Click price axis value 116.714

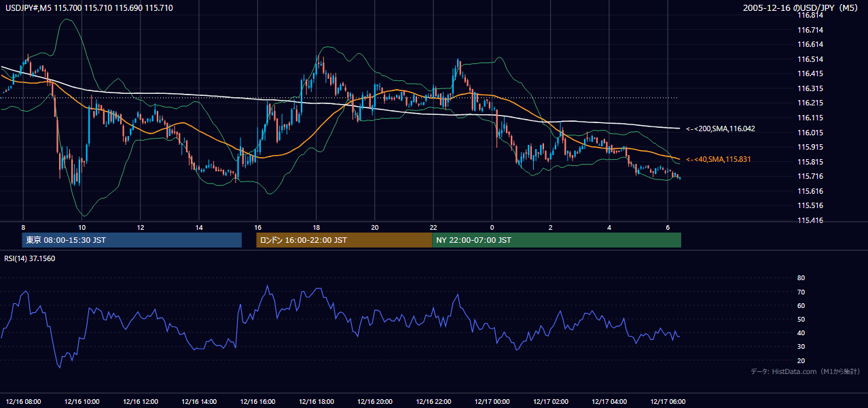(x=810, y=30)
